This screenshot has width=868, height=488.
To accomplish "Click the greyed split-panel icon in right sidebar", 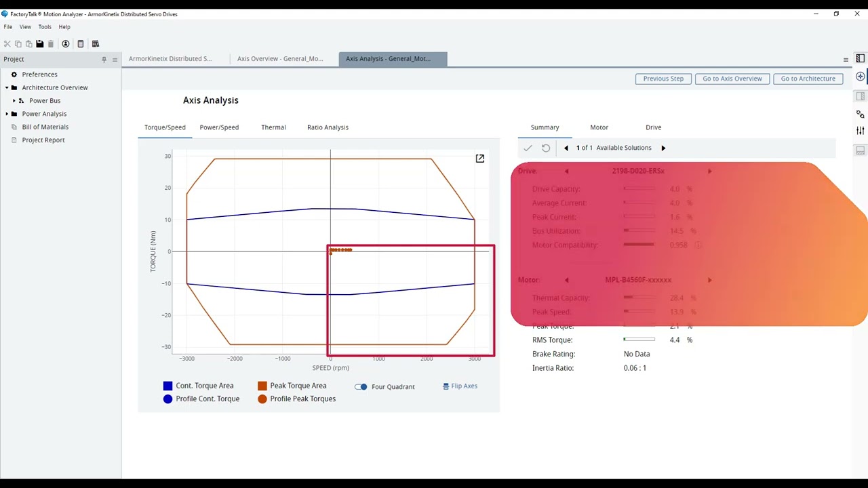I will click(861, 96).
